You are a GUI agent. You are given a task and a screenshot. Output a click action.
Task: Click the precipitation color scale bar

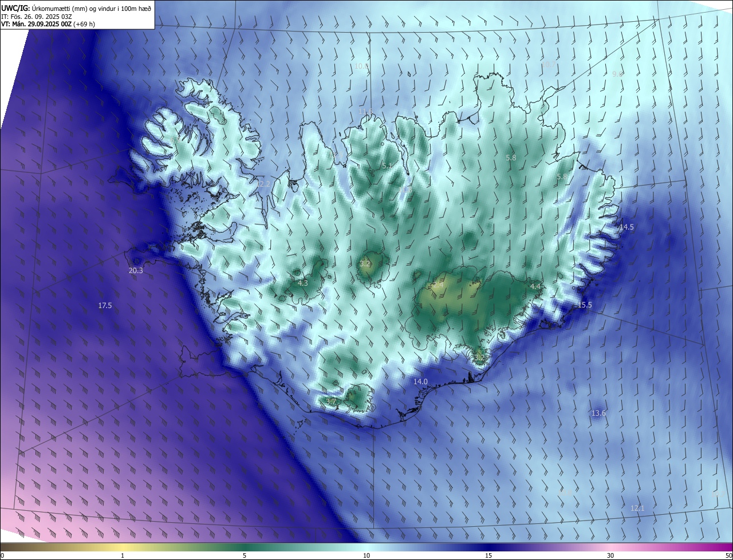(366, 547)
